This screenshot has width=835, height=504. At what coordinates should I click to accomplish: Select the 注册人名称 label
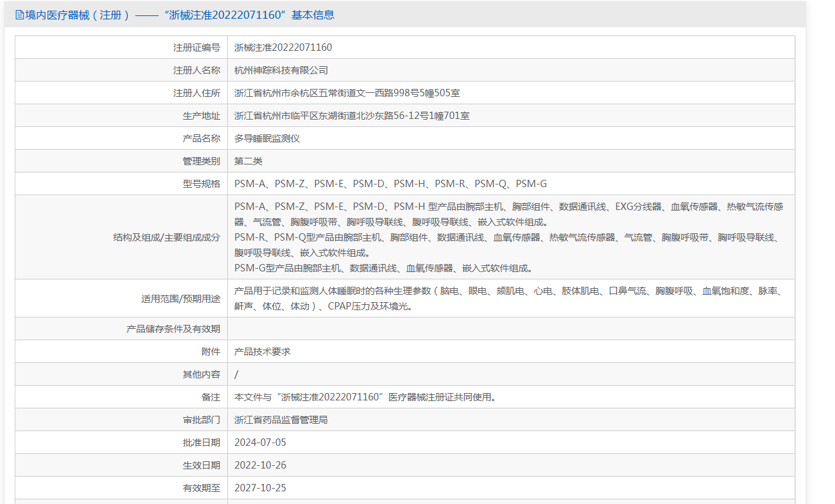[x=197, y=70]
